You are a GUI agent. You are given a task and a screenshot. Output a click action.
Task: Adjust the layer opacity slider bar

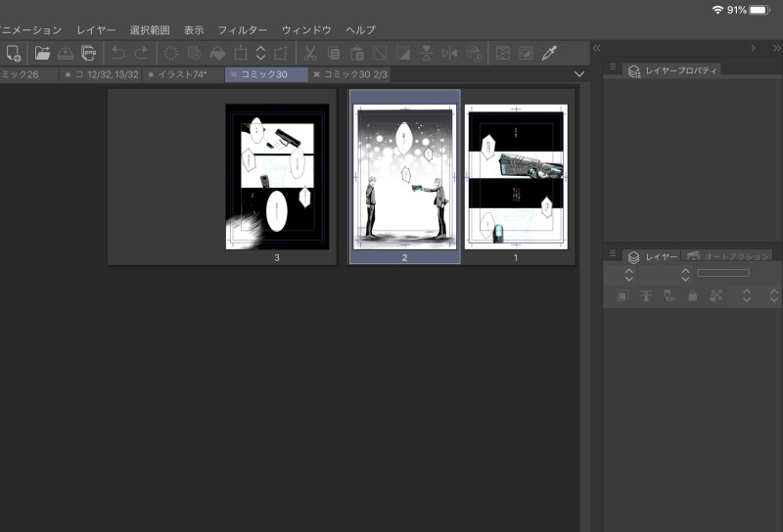723,273
